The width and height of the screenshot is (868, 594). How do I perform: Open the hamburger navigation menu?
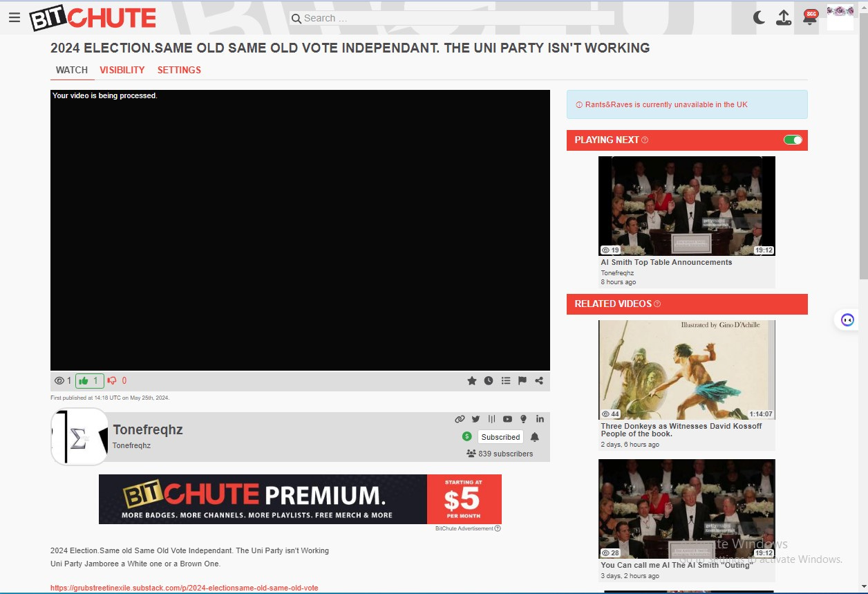14,18
